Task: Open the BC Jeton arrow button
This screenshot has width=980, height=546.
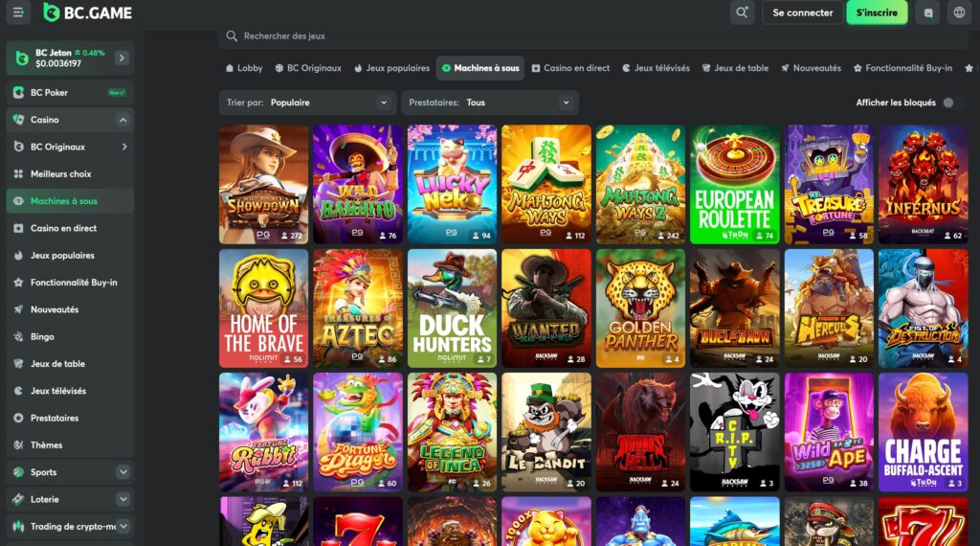Action: click(122, 58)
